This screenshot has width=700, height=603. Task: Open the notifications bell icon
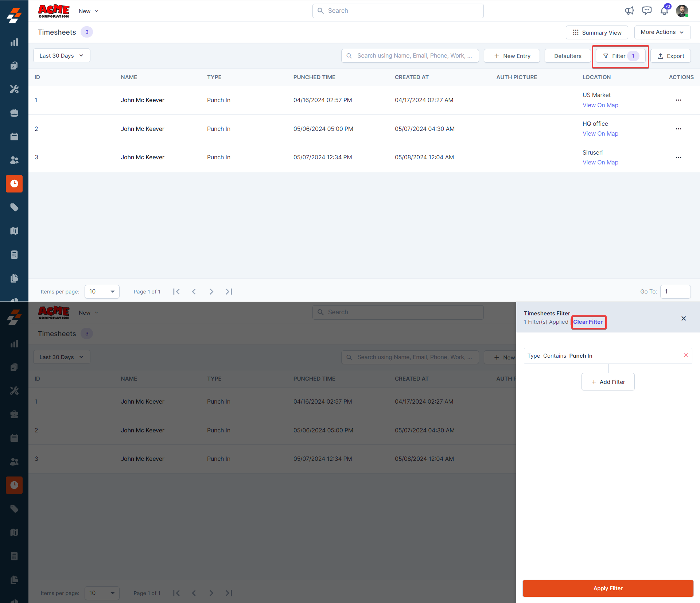click(x=664, y=11)
